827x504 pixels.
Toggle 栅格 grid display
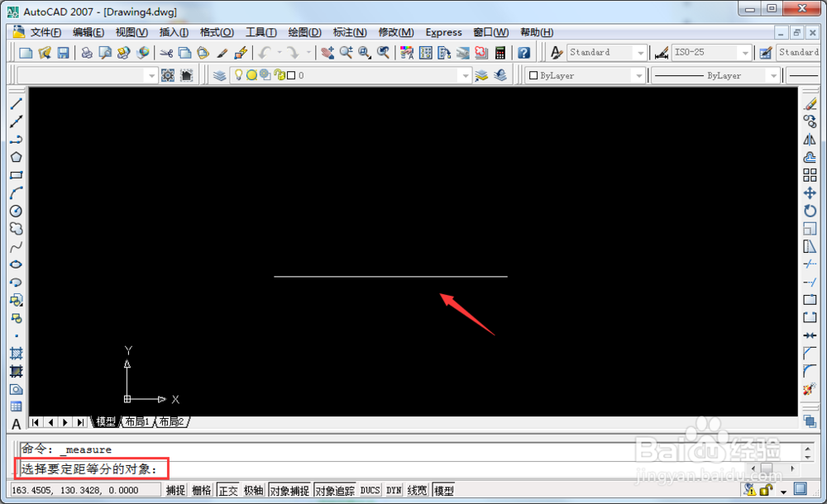coord(202,490)
